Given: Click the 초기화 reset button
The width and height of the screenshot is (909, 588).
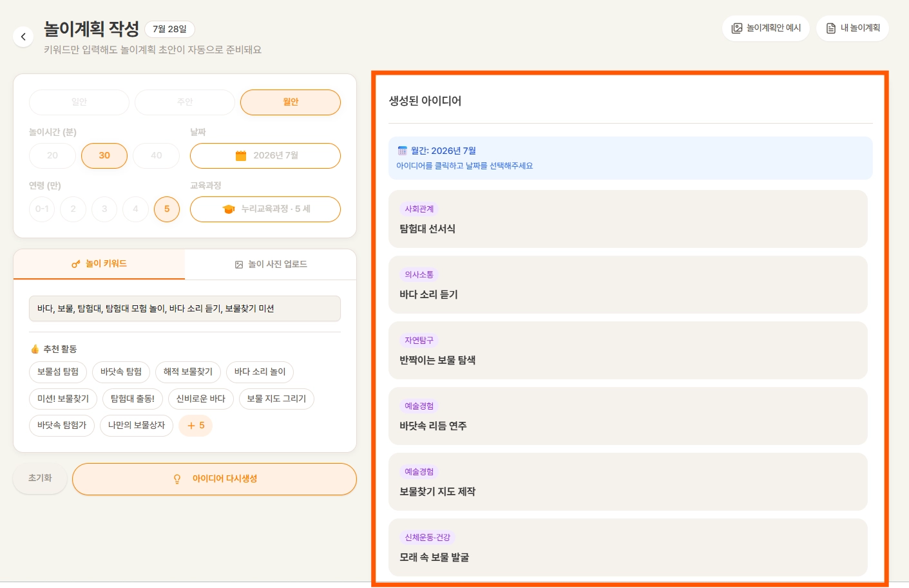Looking at the screenshot, I should pyautogui.click(x=40, y=479).
